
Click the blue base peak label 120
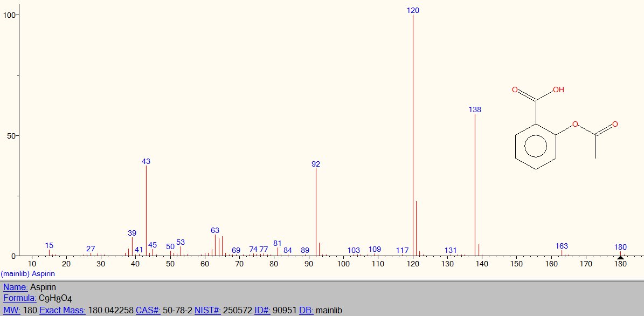pos(413,10)
